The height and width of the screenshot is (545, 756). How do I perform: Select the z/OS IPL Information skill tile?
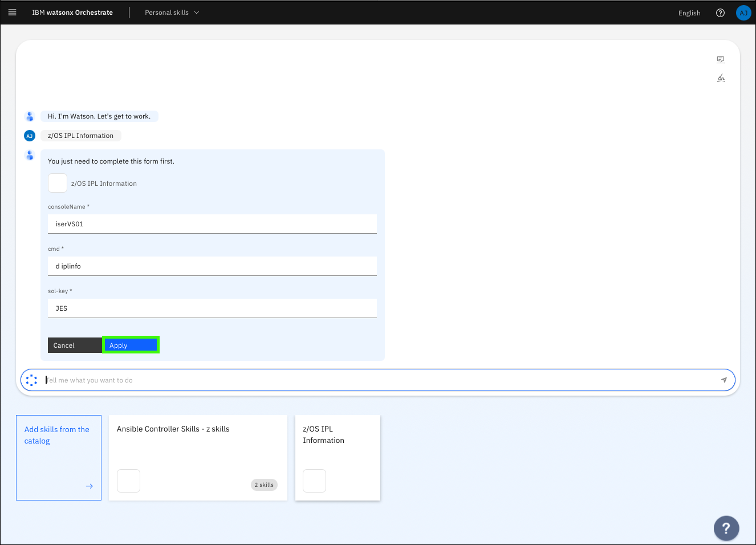tap(338, 457)
